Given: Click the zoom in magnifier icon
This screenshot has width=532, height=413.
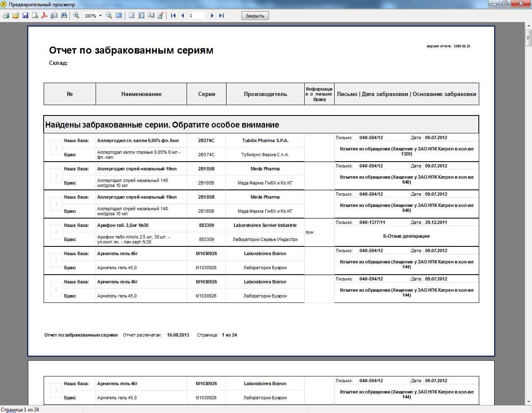Looking at the screenshot, I should [76, 15].
